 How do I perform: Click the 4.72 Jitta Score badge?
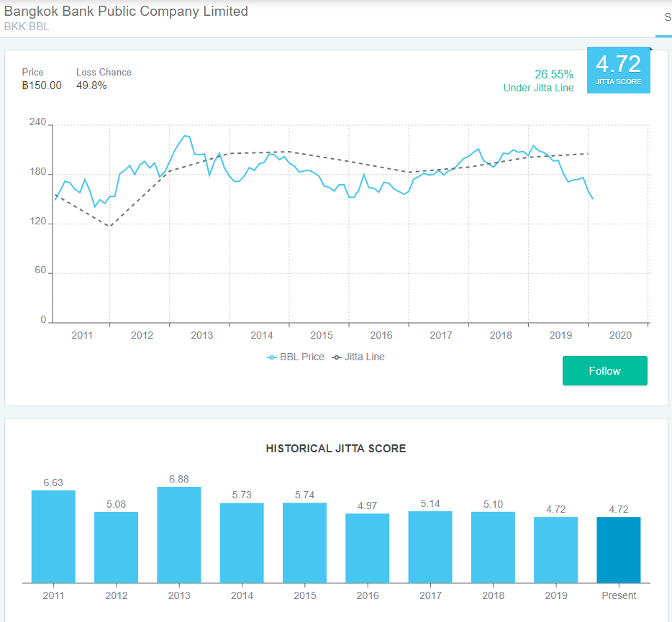coord(619,70)
